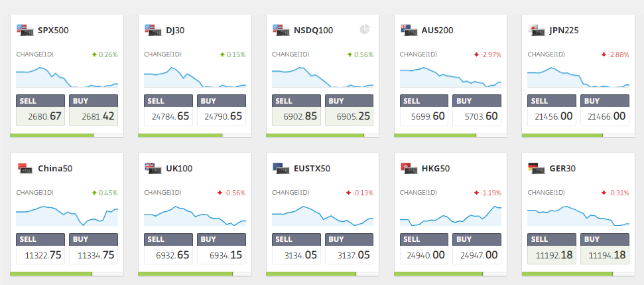Click the UK100 Union Jack icon
Screen dimensions: 644x285
153,168
